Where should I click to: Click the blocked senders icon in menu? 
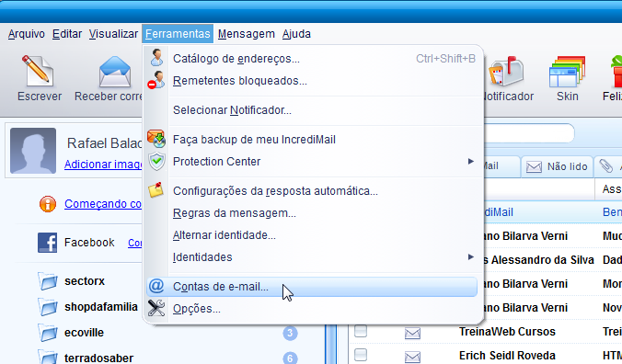[x=156, y=80]
